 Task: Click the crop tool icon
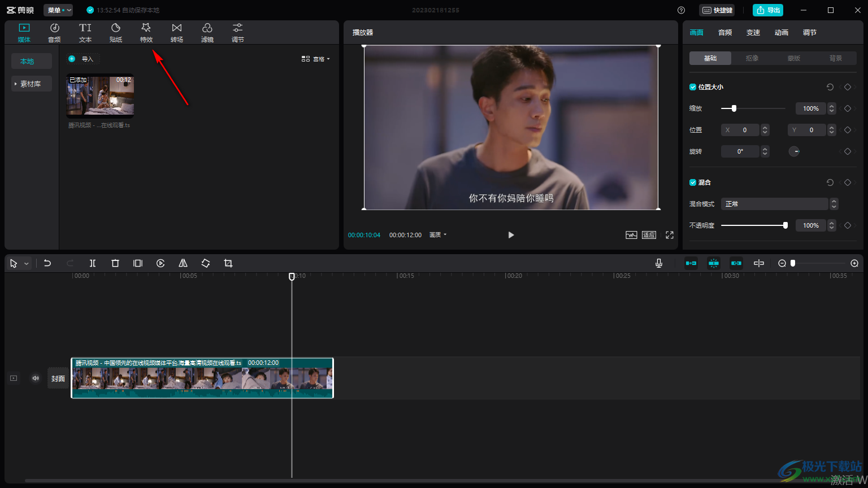point(228,263)
